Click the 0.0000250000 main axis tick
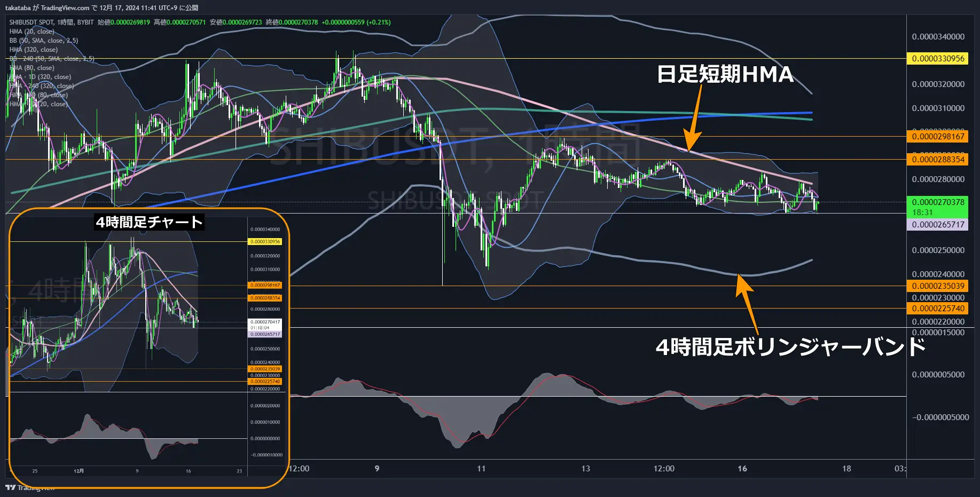 coord(938,250)
